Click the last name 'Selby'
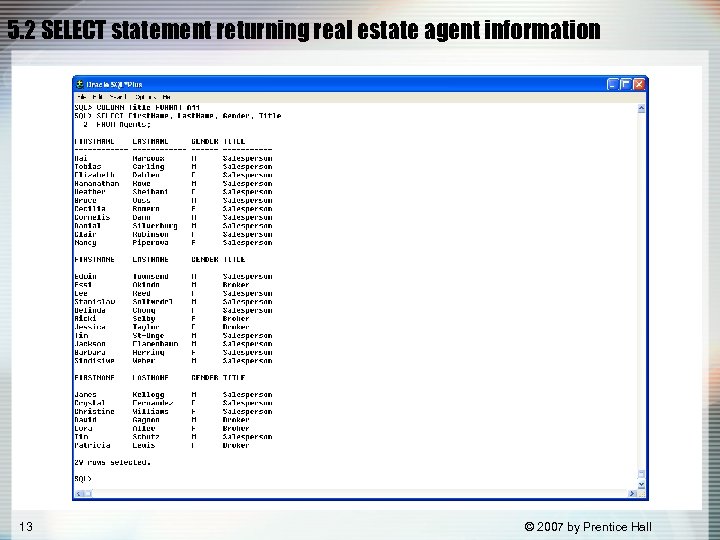The width and height of the screenshot is (720, 540). 144,319
